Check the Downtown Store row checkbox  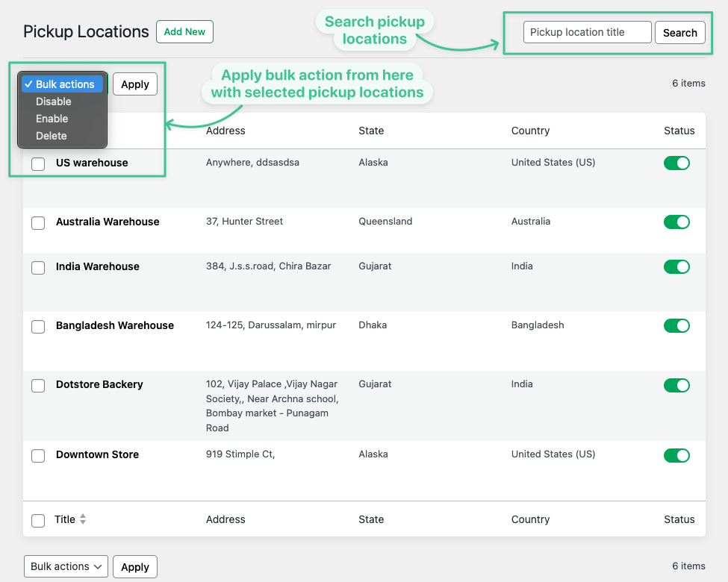[x=38, y=456]
